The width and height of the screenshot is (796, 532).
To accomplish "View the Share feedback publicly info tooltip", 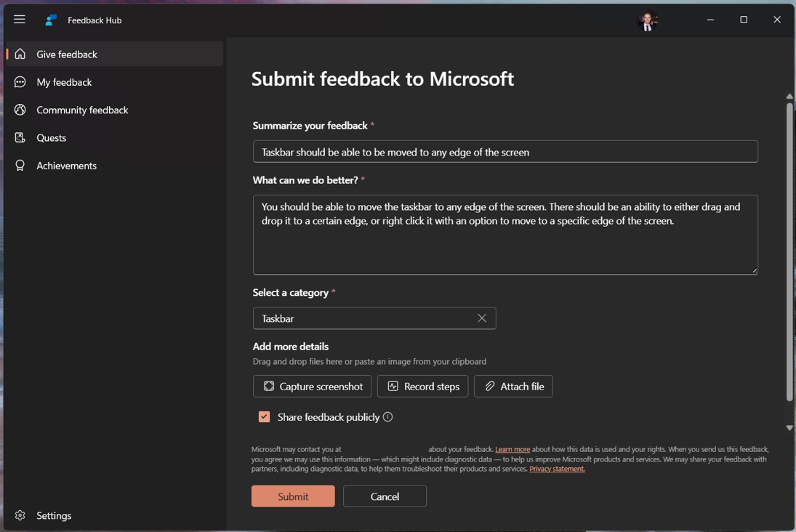I will pos(389,416).
